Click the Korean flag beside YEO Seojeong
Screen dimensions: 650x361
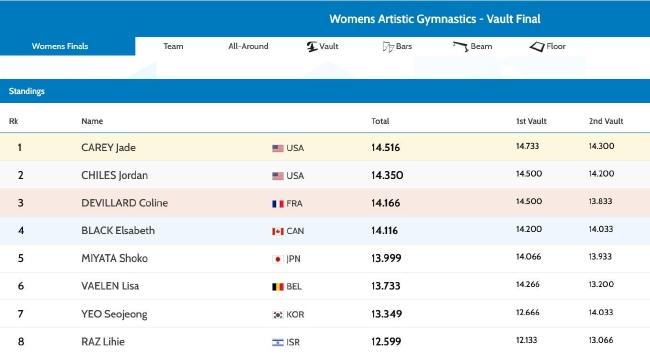point(278,315)
